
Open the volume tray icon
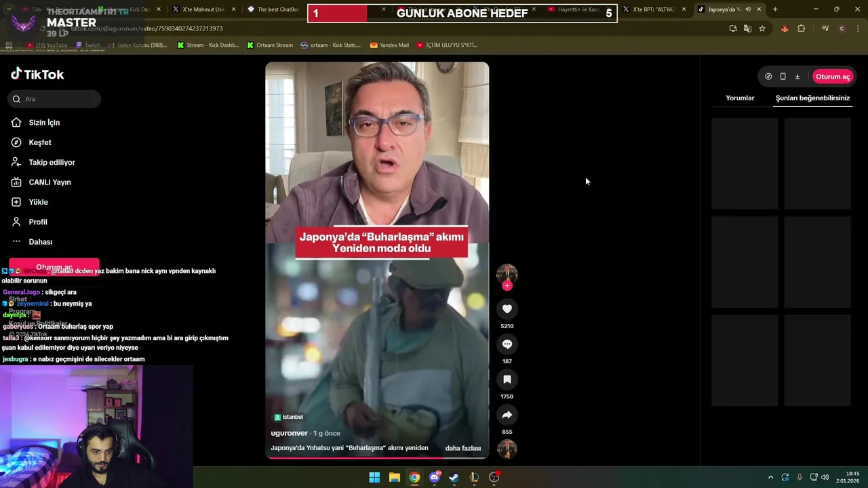pos(825,477)
